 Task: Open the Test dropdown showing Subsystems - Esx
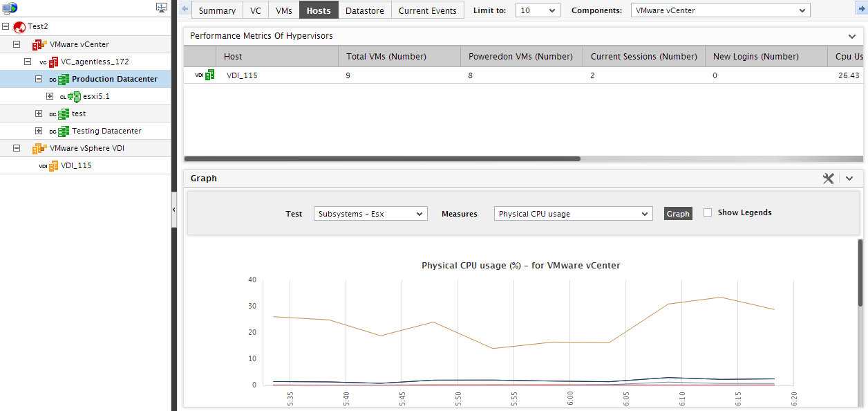coord(370,214)
